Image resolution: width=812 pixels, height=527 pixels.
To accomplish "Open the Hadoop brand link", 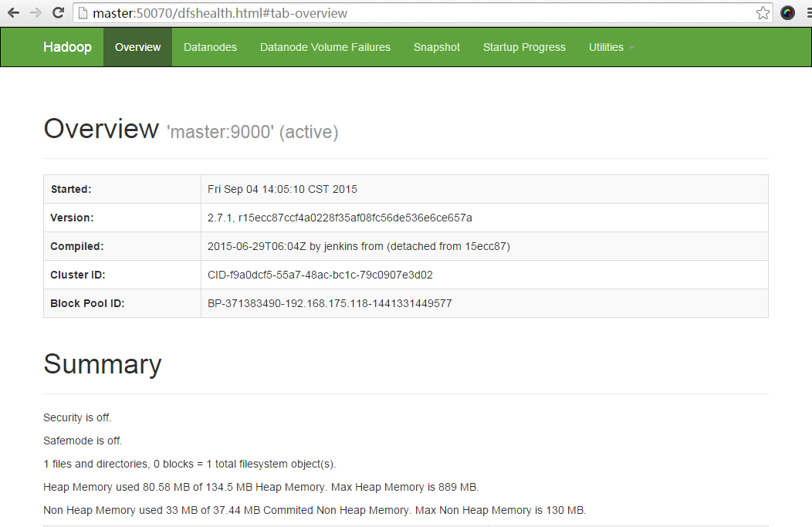I will (x=67, y=47).
